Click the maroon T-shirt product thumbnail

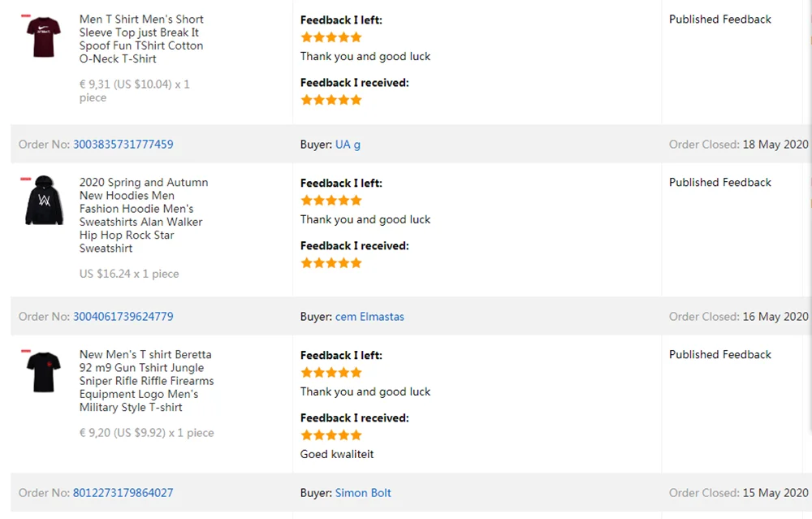click(44, 37)
